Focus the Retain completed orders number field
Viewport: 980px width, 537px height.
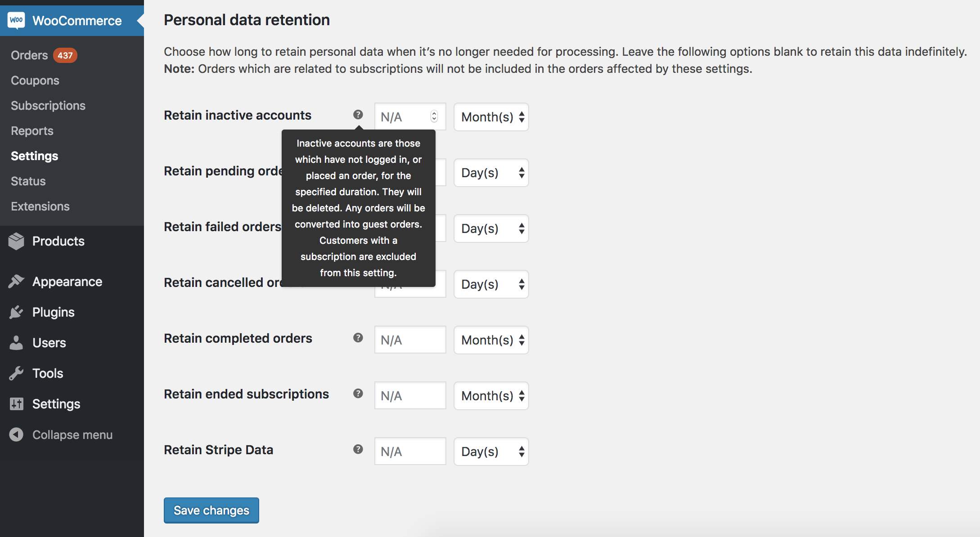[410, 340]
